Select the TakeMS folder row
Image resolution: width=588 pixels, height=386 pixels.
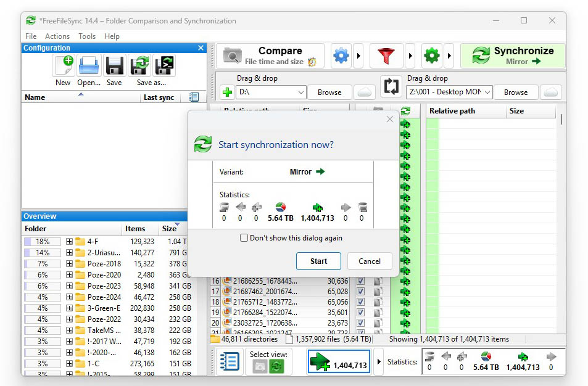[x=107, y=330]
